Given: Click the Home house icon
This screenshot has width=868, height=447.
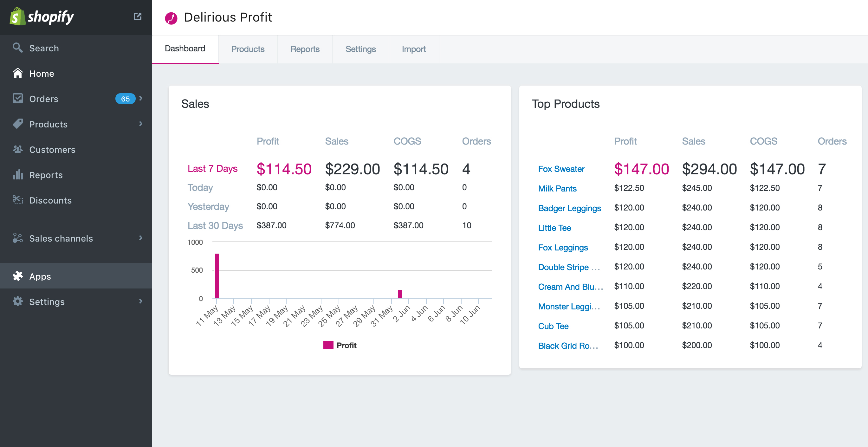Looking at the screenshot, I should point(17,73).
